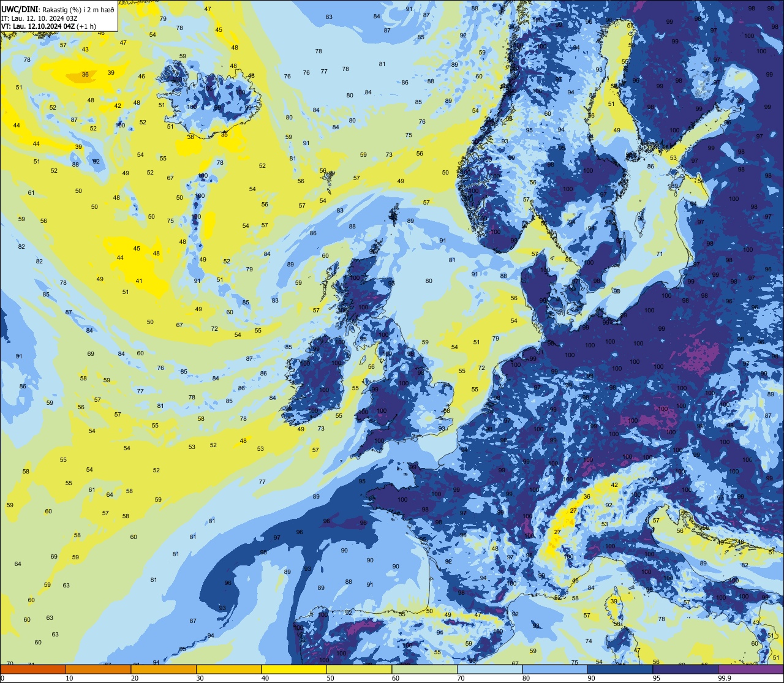Click the legend tick label '50'
784x683 pixels.
point(331,677)
